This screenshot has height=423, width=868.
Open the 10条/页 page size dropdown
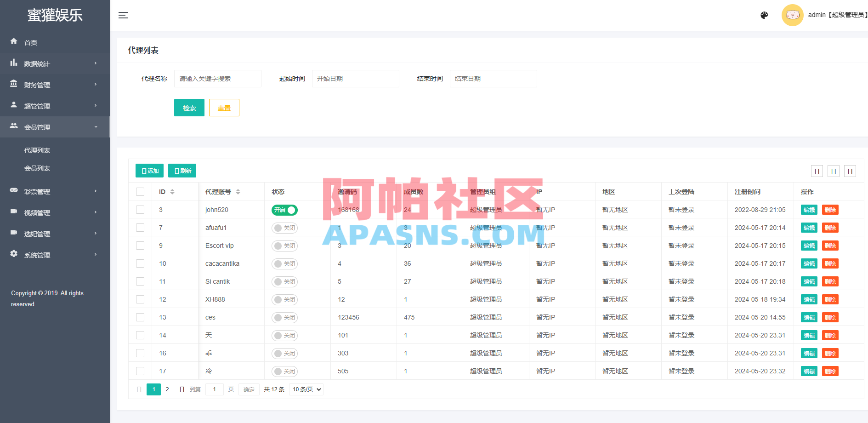click(x=306, y=389)
